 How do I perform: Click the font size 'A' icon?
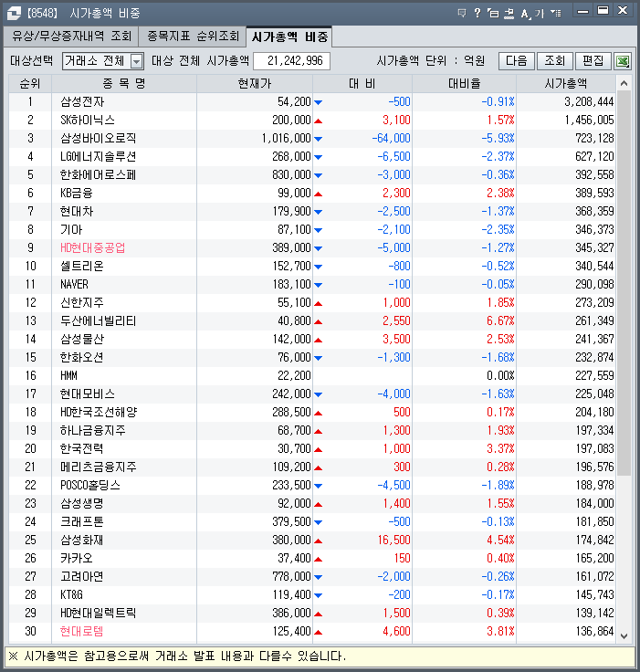tap(525, 14)
